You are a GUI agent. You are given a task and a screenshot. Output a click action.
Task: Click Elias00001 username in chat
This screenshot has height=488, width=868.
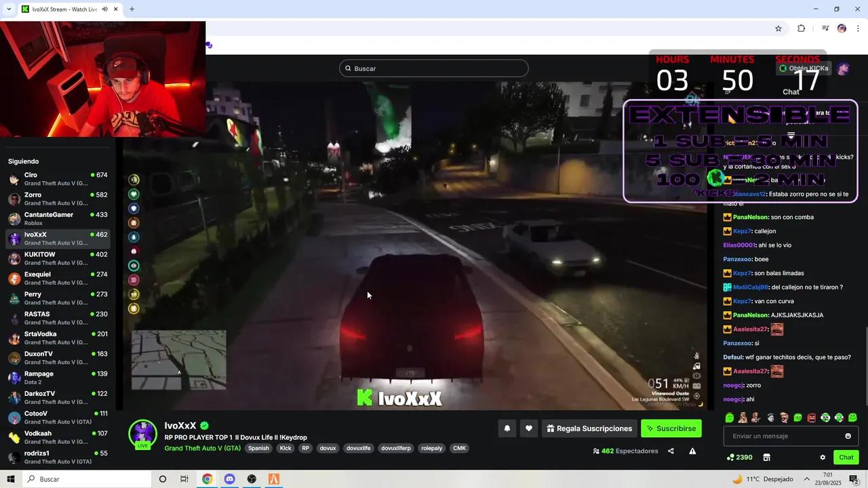pyautogui.click(x=739, y=245)
